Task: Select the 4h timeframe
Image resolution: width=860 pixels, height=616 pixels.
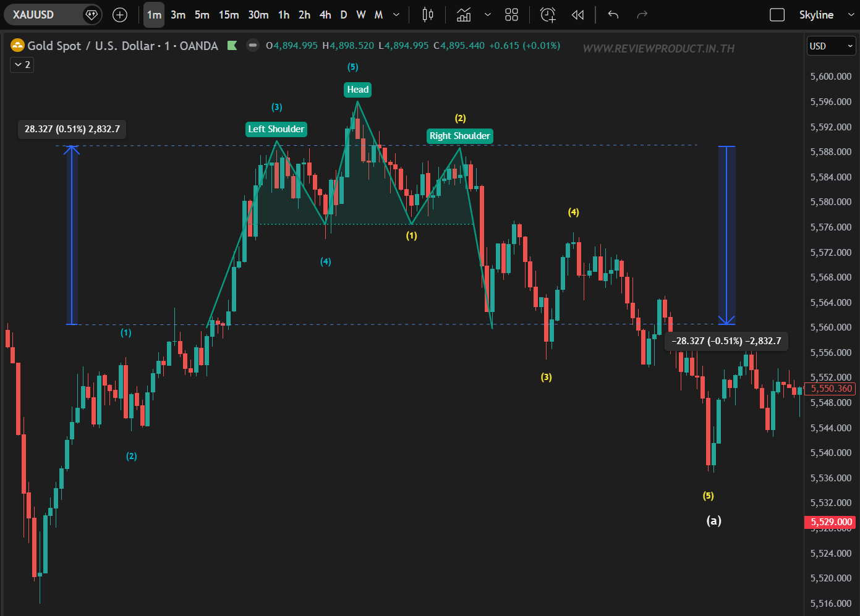Action: click(325, 15)
